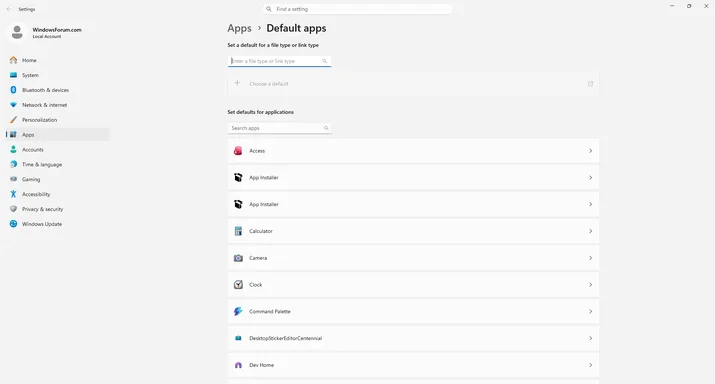The image size is (715, 384).
Task: Expand the second App Installer chevron
Action: [591, 204]
